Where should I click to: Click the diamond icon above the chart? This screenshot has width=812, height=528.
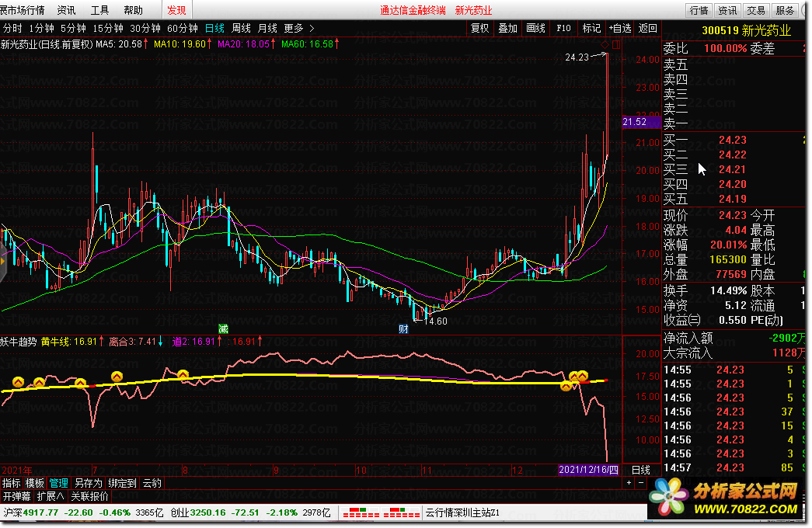tap(605, 44)
